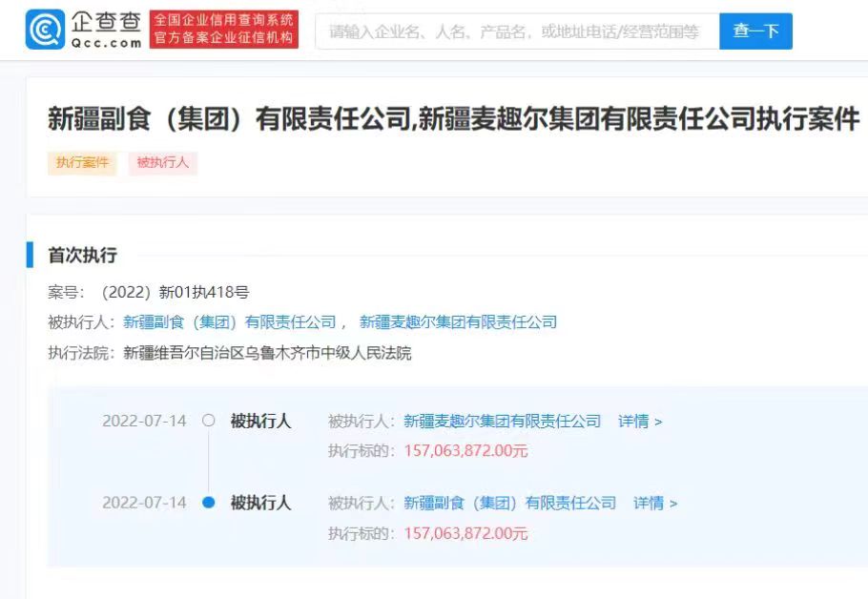Click the filled blue timeline marker
Image resolution: width=868 pixels, height=599 pixels.
tap(209, 502)
